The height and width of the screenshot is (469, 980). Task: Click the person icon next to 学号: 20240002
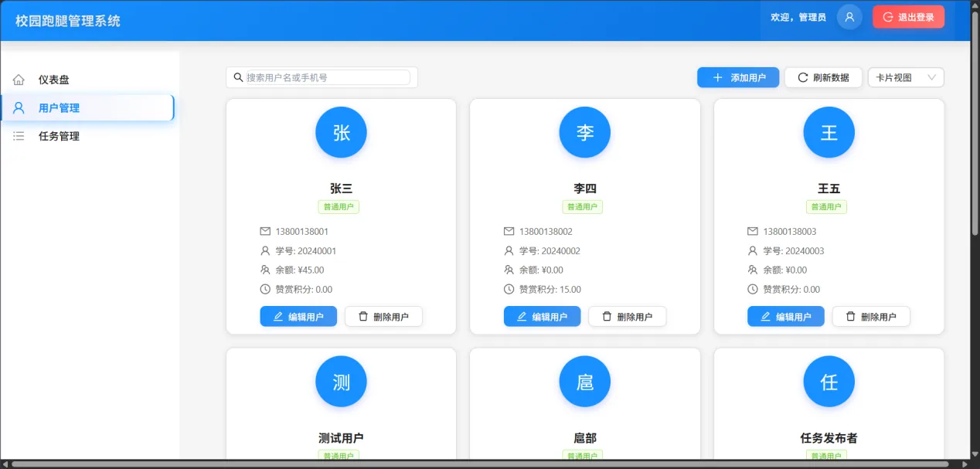[x=509, y=250]
